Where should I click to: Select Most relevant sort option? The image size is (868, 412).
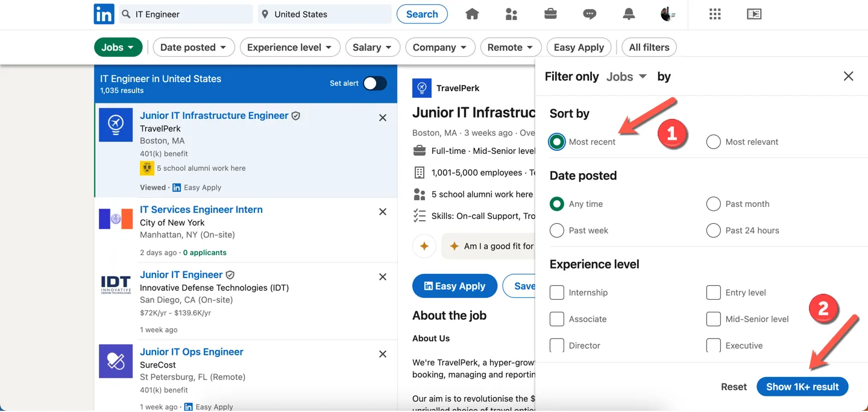point(713,142)
